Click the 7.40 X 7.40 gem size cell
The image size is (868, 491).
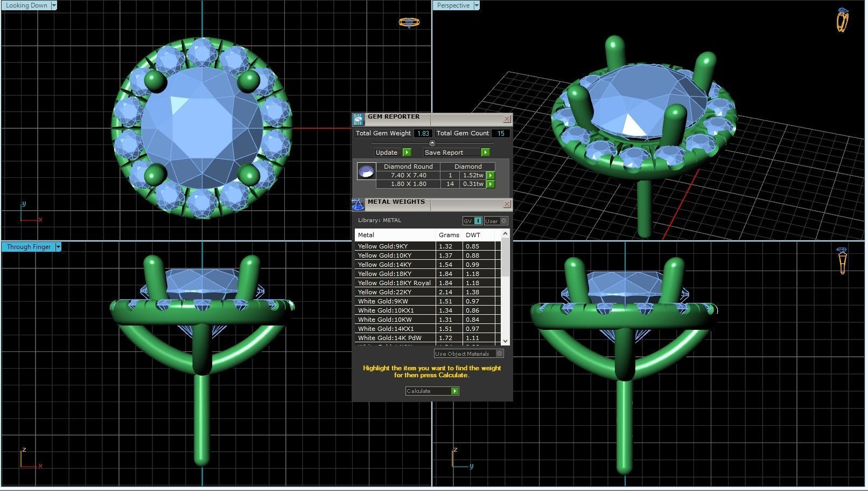tap(408, 175)
